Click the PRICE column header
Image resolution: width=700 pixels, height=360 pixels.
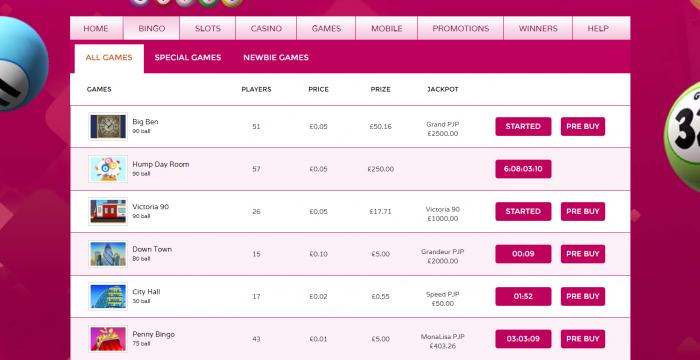click(x=318, y=89)
